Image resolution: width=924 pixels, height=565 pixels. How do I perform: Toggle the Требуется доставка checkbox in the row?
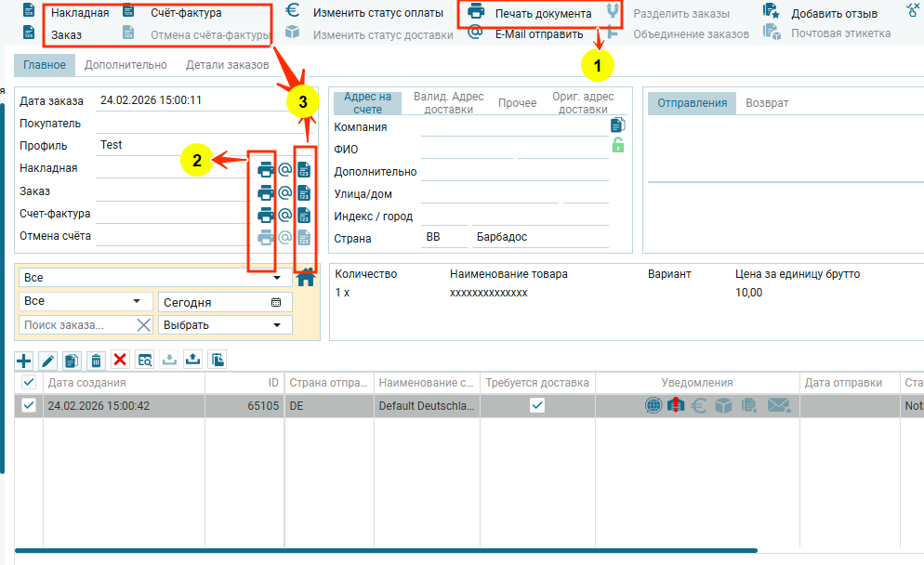point(537,406)
